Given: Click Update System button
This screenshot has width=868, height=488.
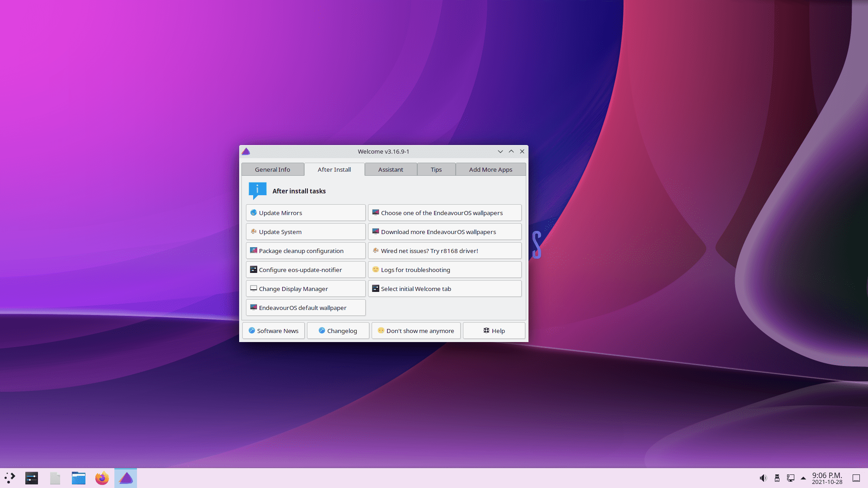Looking at the screenshot, I should [306, 232].
